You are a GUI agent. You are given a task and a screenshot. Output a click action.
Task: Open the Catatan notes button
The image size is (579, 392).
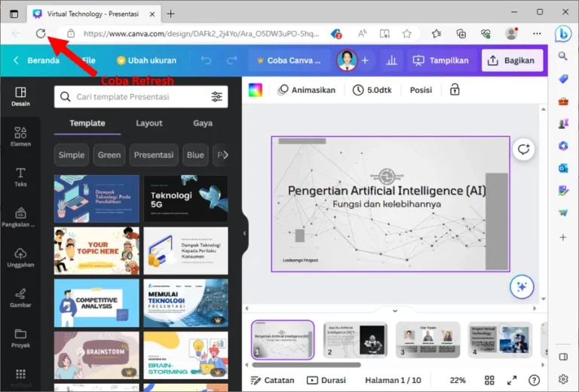coord(272,380)
